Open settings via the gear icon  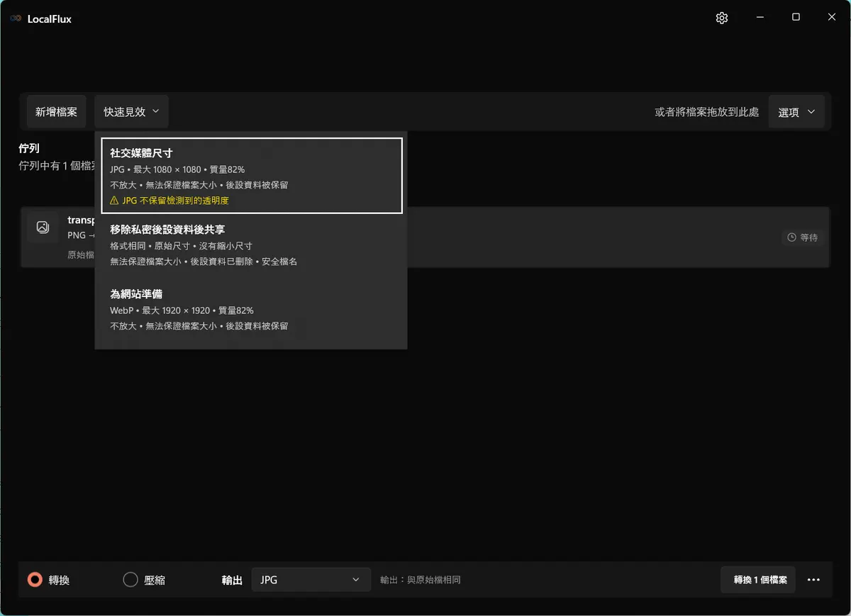click(x=722, y=18)
